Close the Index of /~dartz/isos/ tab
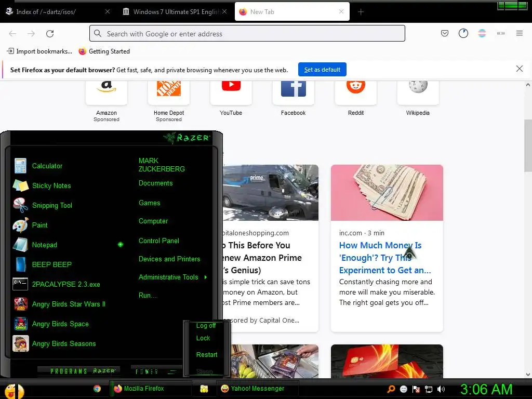The image size is (532, 399). pyautogui.click(x=107, y=11)
